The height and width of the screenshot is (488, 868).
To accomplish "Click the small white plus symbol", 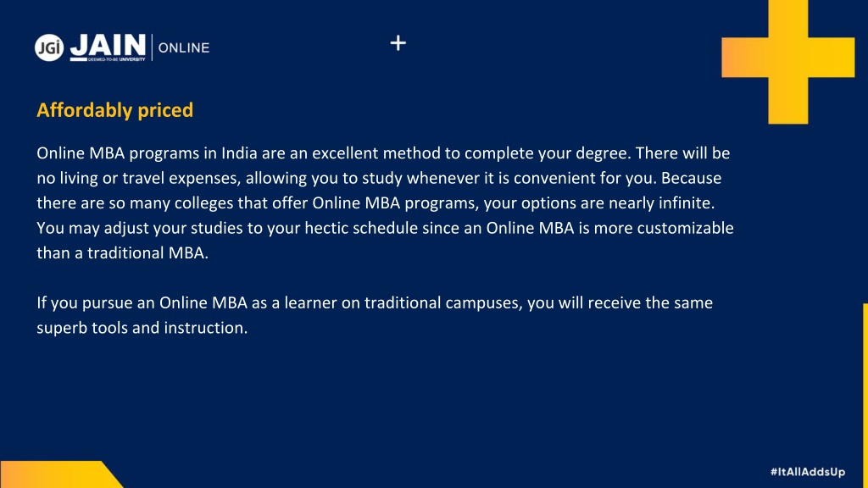I will coord(398,43).
